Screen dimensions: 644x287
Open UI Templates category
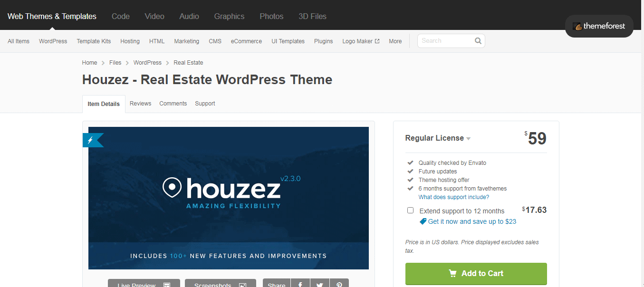[x=288, y=41]
